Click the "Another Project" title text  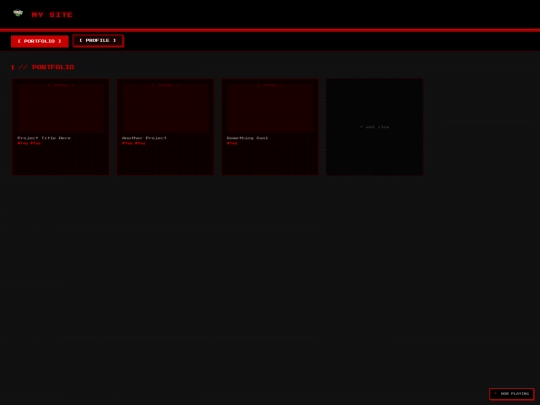(x=144, y=138)
